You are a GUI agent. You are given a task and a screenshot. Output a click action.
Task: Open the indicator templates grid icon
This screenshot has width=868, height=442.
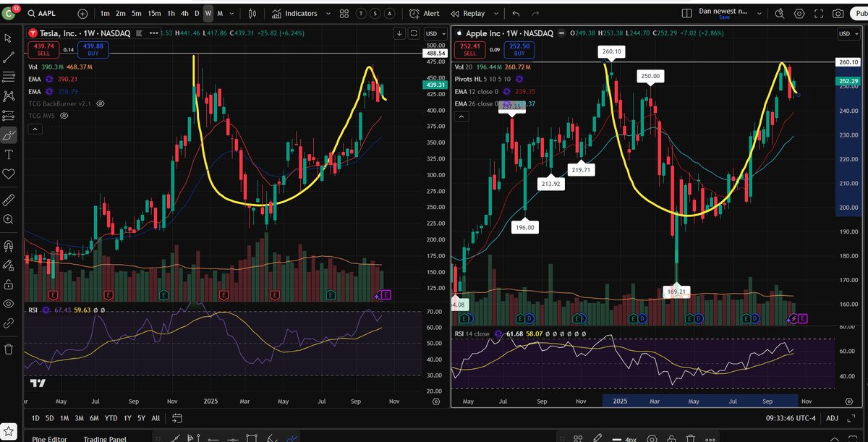(x=344, y=14)
